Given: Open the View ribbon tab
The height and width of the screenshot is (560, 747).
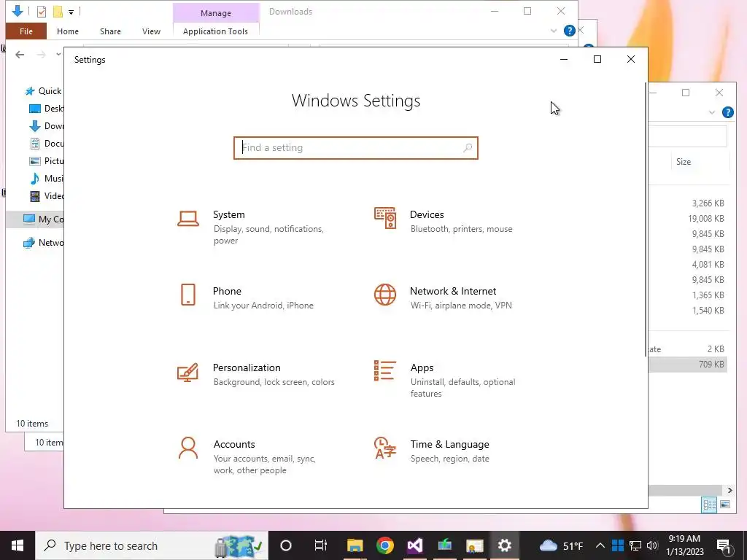Looking at the screenshot, I should 152,31.
